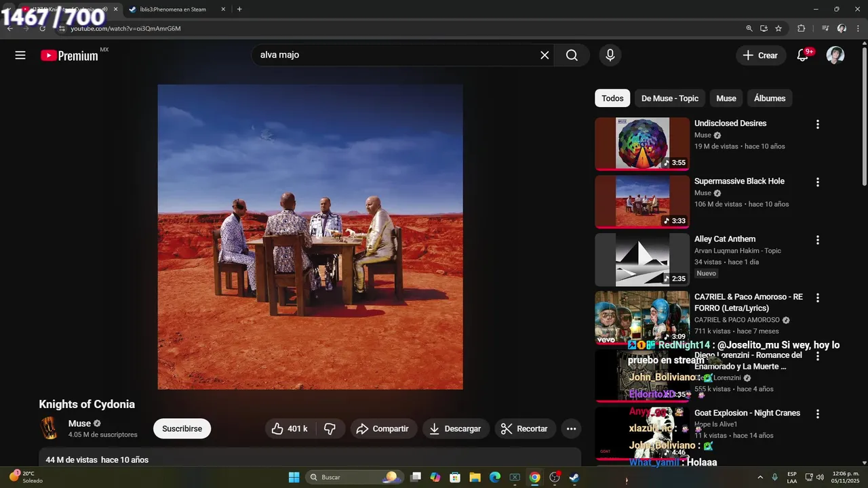Open a new browser tab
The image size is (868, 488).
point(239,9)
